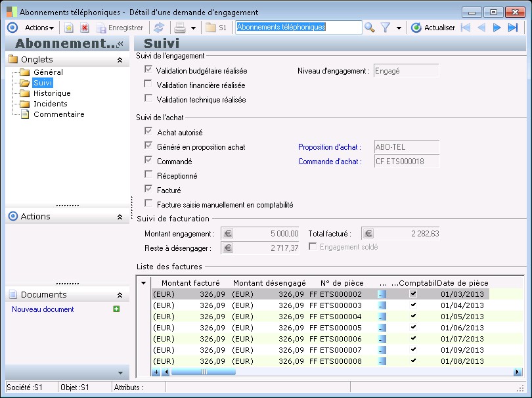Click the new record toolbar icon
532x398 pixels.
point(68,28)
